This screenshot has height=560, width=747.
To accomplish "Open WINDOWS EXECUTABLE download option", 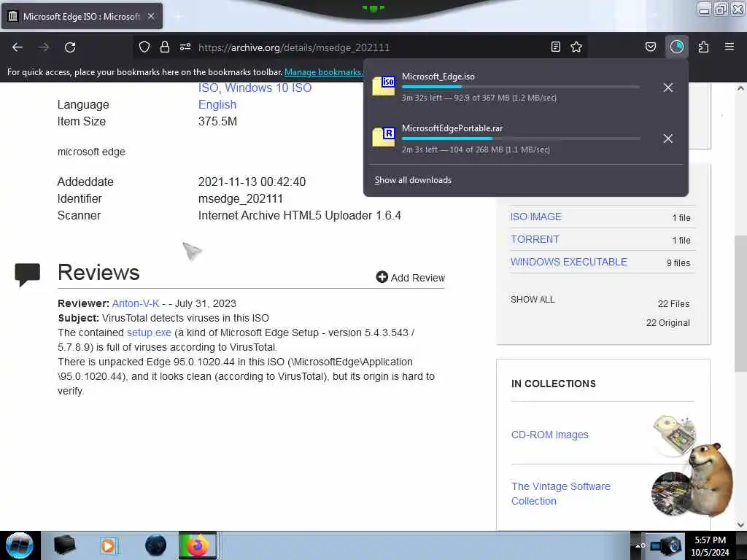I will (x=569, y=262).
